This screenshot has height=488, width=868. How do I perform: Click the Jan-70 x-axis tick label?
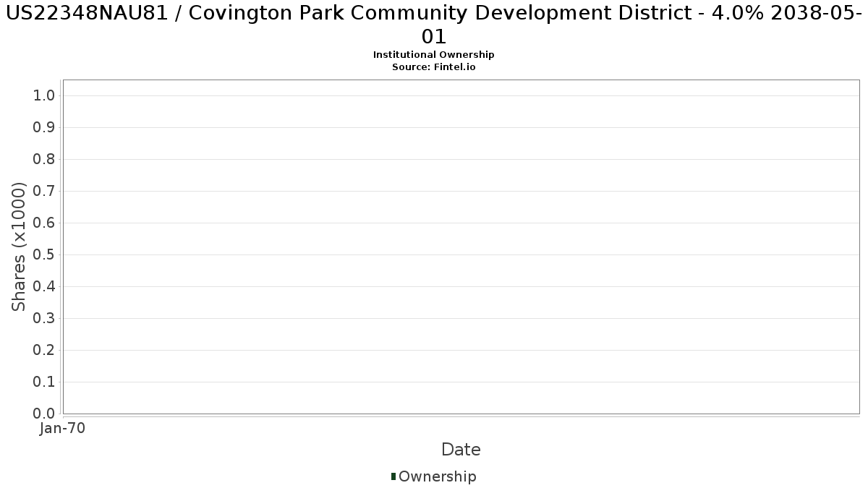click(x=63, y=429)
